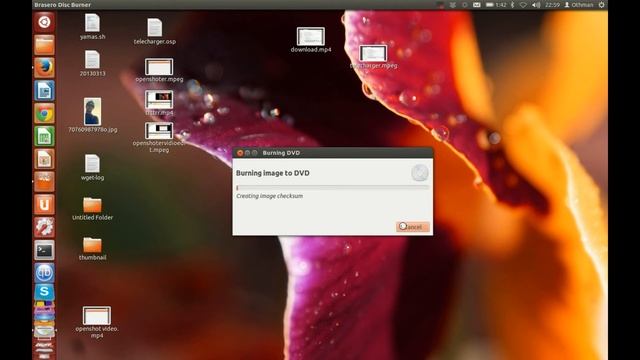Open the keyboard layout indicator
The image size is (640, 360).
[476, 5]
